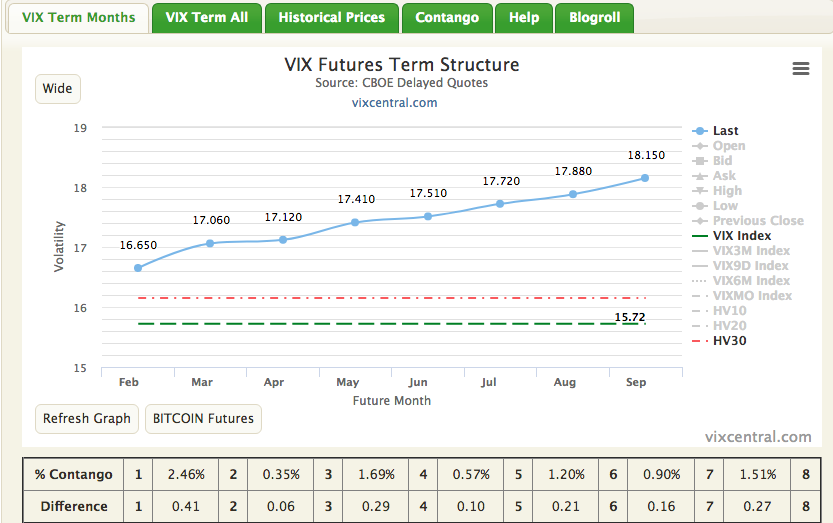The image size is (833, 523).
Task: Click the BITCOIN Futures button
Action: point(203,419)
